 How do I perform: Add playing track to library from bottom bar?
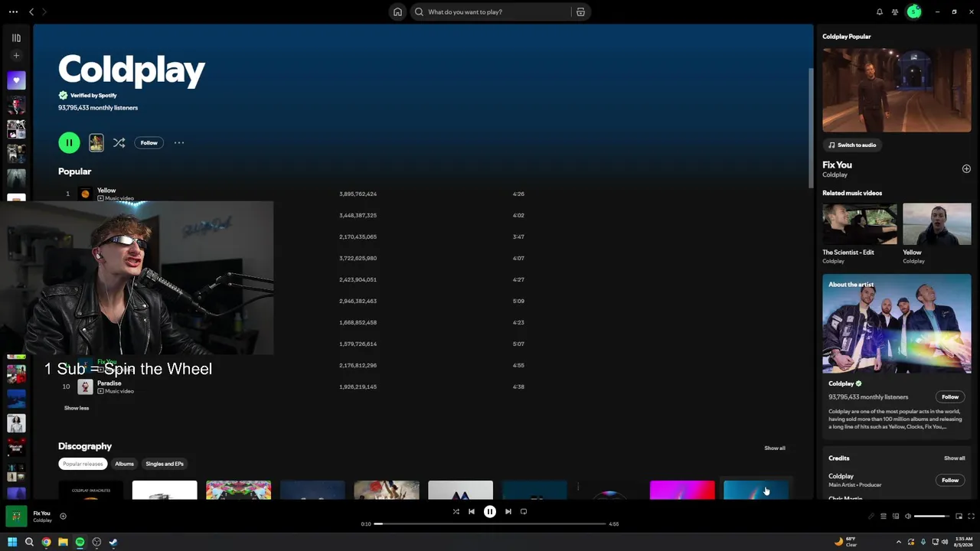click(63, 517)
